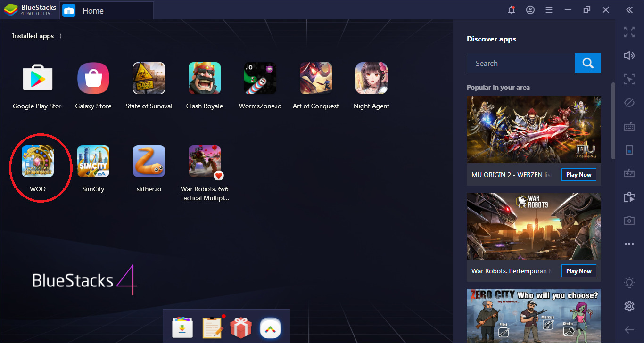Open the gamepad controls icon
644x343 pixels.
629,173
